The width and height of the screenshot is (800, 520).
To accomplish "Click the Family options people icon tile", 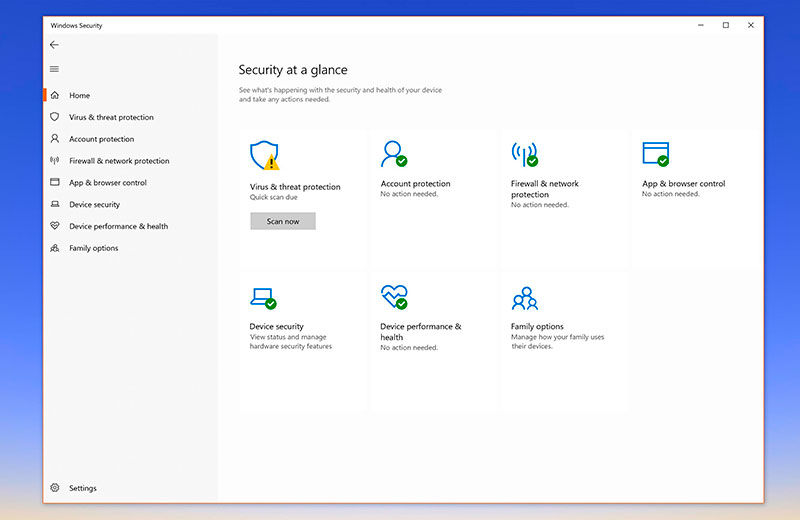I will (524, 297).
